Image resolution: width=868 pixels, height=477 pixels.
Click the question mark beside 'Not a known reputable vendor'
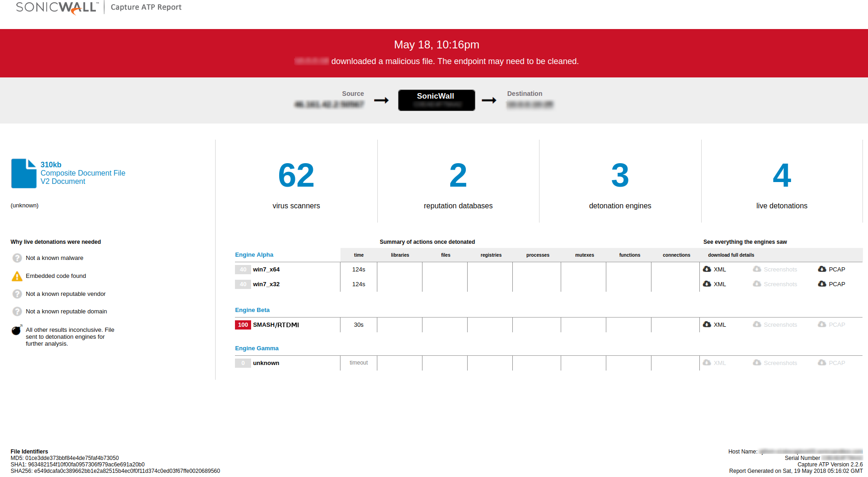click(17, 294)
